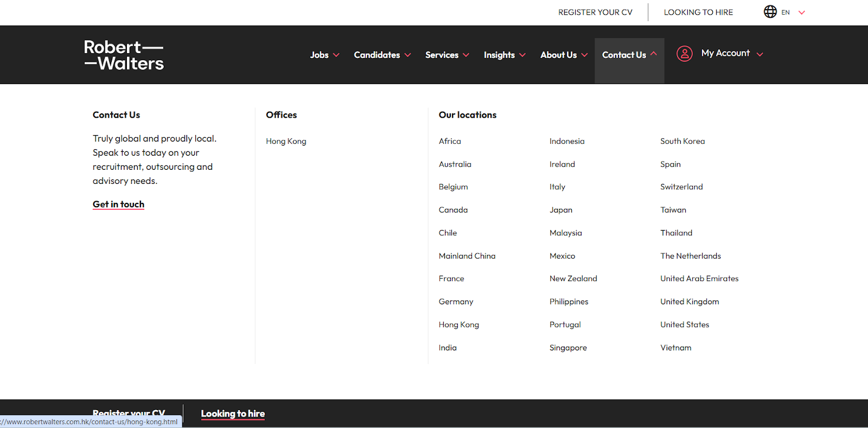Expand the EN language dropdown chevron
Viewport: 868px width, 428px height.
click(802, 12)
